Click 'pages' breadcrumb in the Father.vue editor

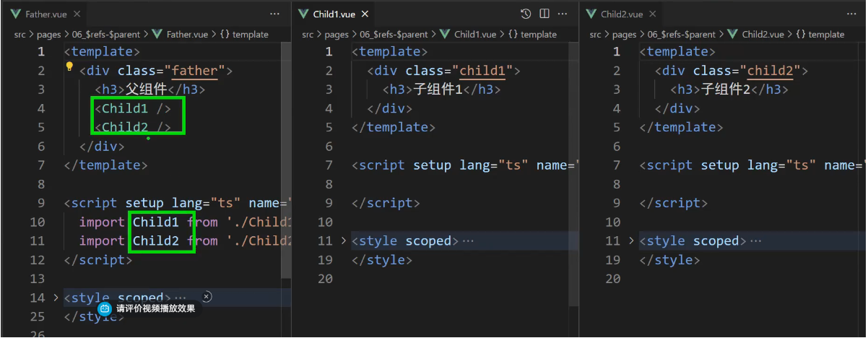point(48,34)
